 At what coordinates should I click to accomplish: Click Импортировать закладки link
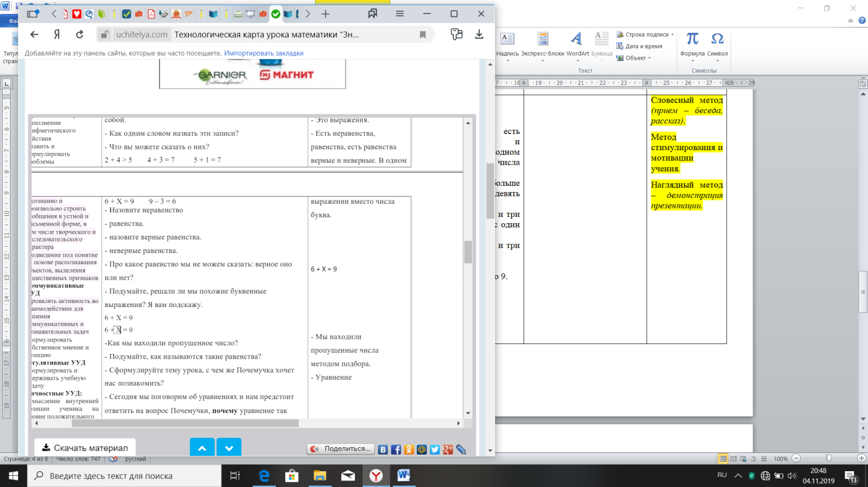click(264, 53)
